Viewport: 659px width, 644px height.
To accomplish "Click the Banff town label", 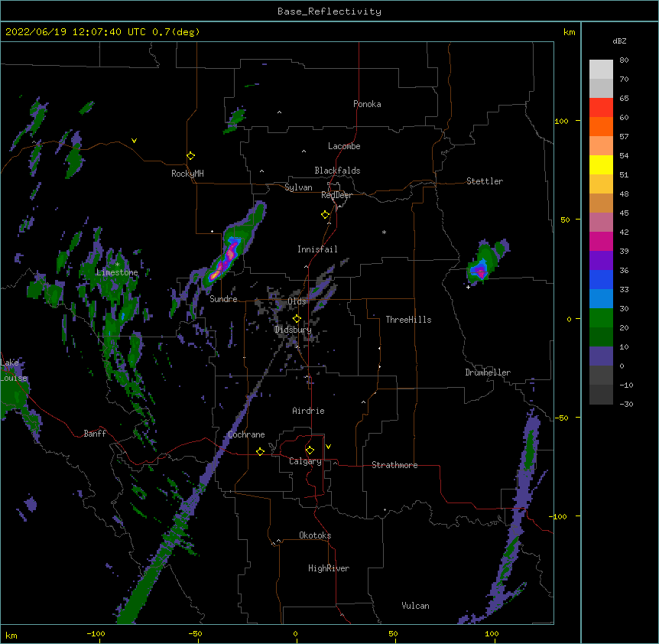I will coord(95,434).
